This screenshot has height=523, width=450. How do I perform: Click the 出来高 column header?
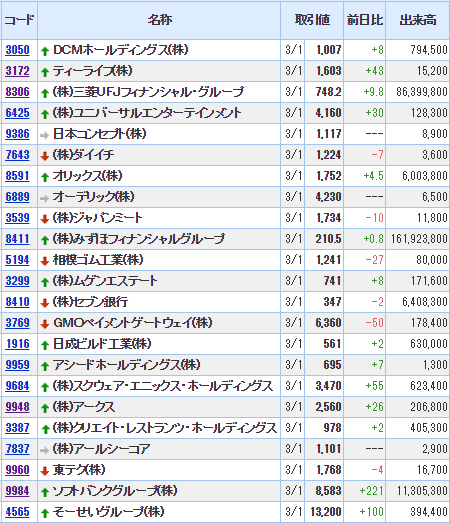coord(418,20)
